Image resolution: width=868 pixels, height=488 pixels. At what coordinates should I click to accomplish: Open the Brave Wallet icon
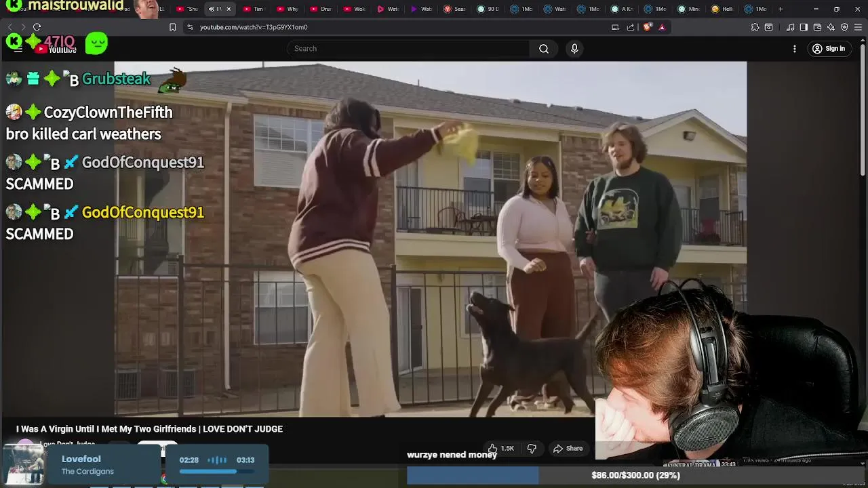pyautogui.click(x=817, y=27)
